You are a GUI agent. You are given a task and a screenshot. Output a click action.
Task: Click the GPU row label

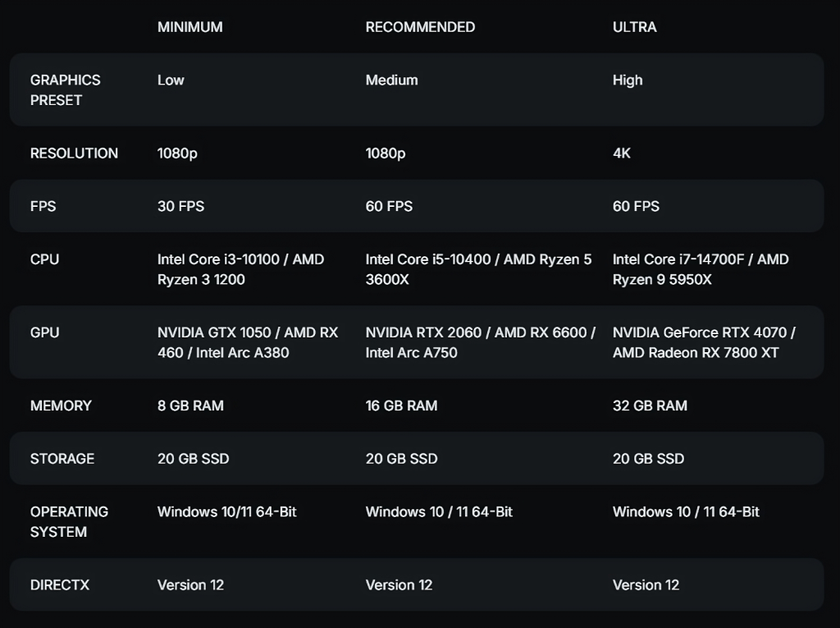(44, 332)
